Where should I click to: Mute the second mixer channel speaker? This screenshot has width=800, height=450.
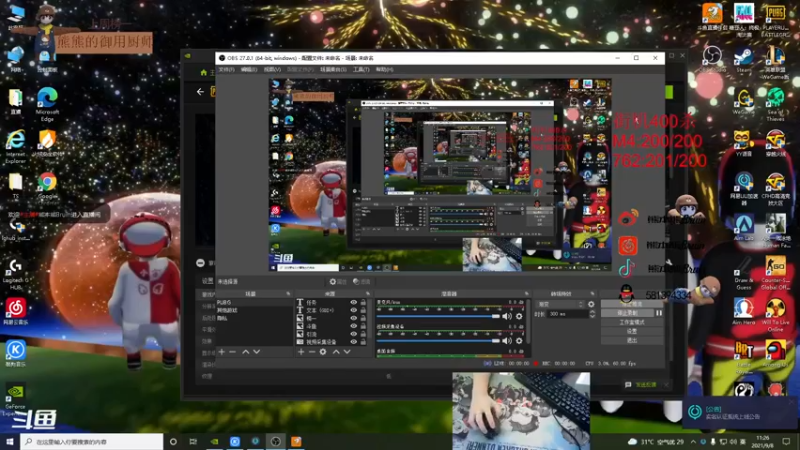(507, 340)
